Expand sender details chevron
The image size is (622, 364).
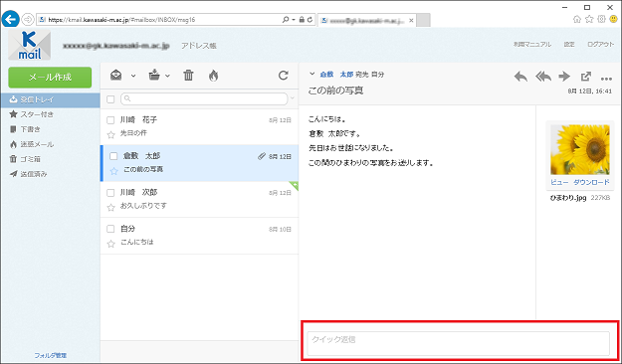(x=312, y=74)
